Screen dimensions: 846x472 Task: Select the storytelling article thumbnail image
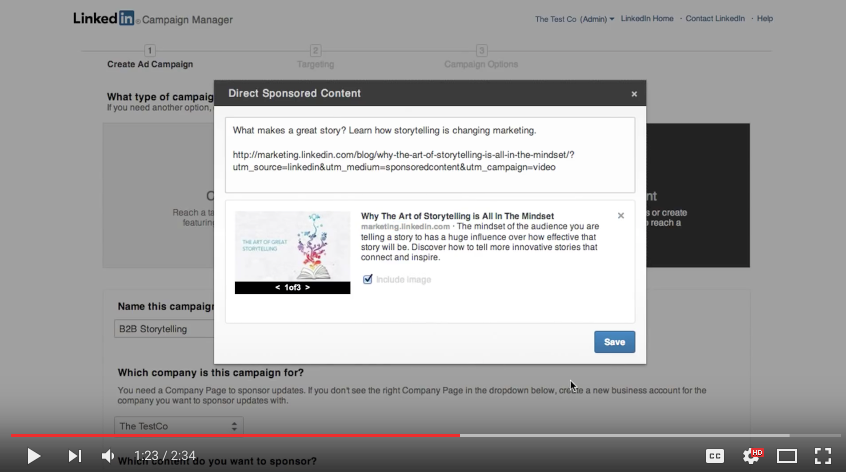[292, 246]
